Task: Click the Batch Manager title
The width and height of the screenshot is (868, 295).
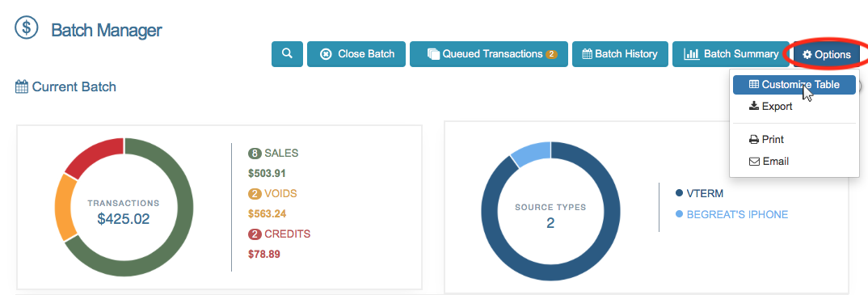Action: (x=107, y=30)
